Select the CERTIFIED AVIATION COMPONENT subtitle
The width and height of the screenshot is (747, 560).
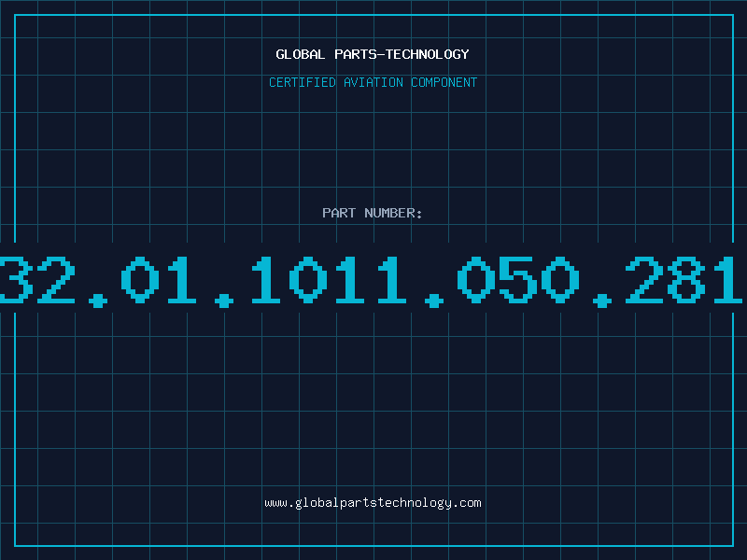373,82
